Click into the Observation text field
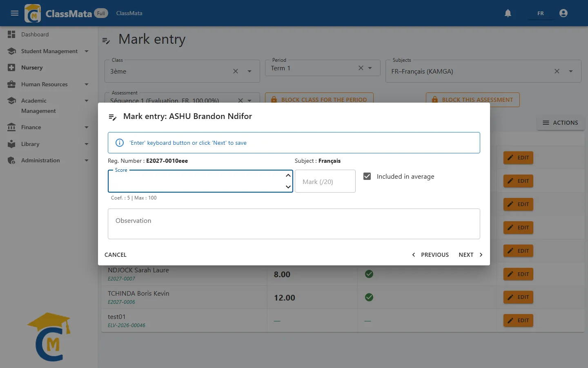This screenshot has height=368, width=588. pos(294,224)
